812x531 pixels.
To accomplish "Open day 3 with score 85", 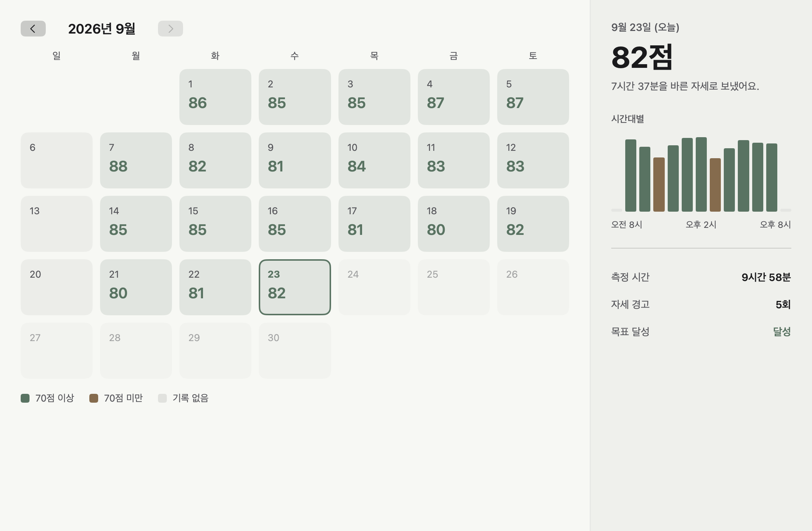I will pyautogui.click(x=374, y=97).
